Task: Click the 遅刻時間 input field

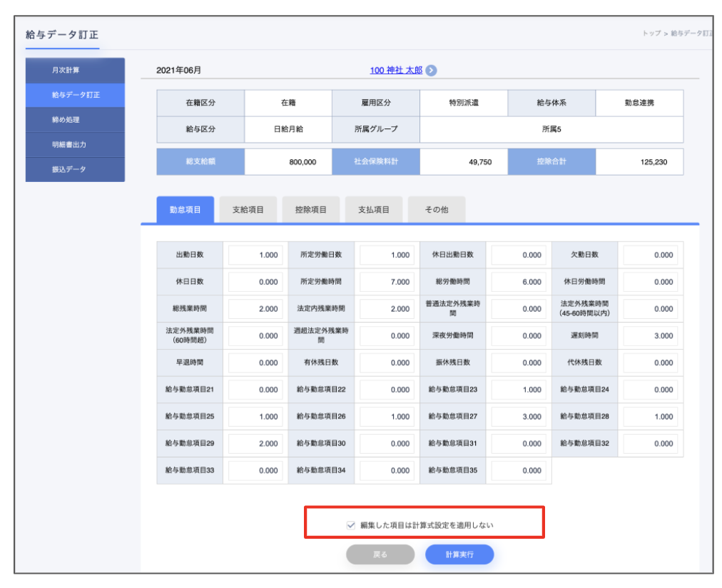Action: point(650,336)
